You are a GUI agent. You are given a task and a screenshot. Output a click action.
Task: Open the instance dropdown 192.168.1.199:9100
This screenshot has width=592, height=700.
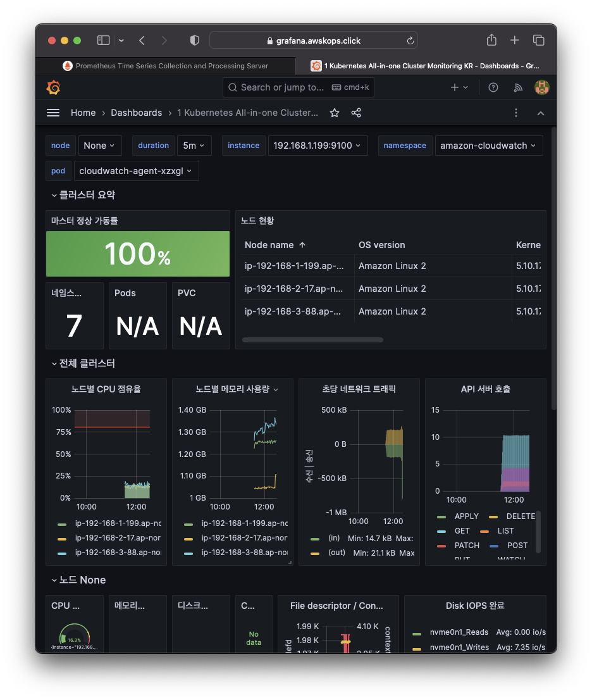[x=318, y=146]
